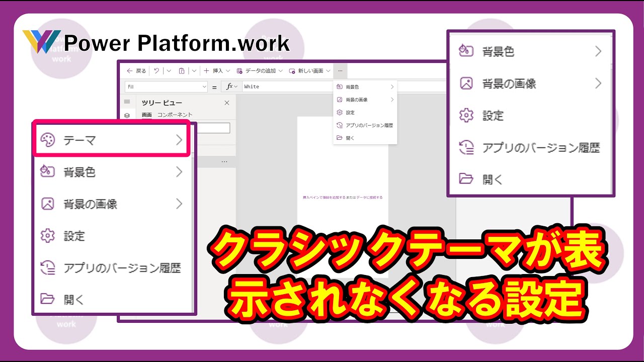Screen dimensions: 644x362
Task: Click the undo arrow icon in toolbar
Action: tap(156, 71)
